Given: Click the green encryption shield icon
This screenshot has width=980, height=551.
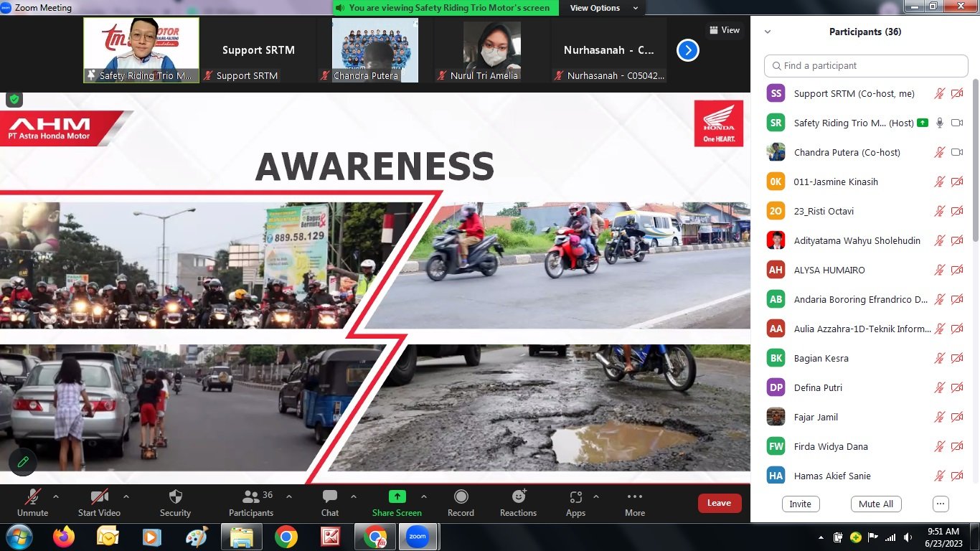Looking at the screenshot, I should [x=14, y=99].
